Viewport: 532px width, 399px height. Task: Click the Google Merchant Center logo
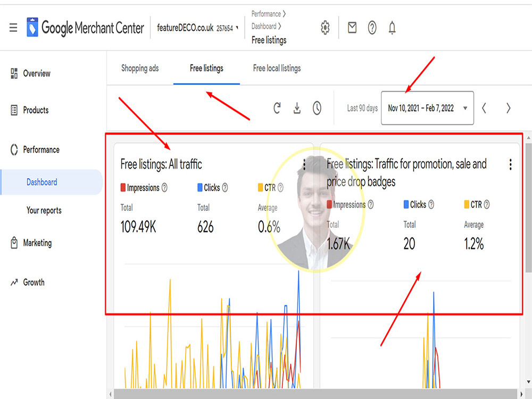pyautogui.click(x=85, y=28)
